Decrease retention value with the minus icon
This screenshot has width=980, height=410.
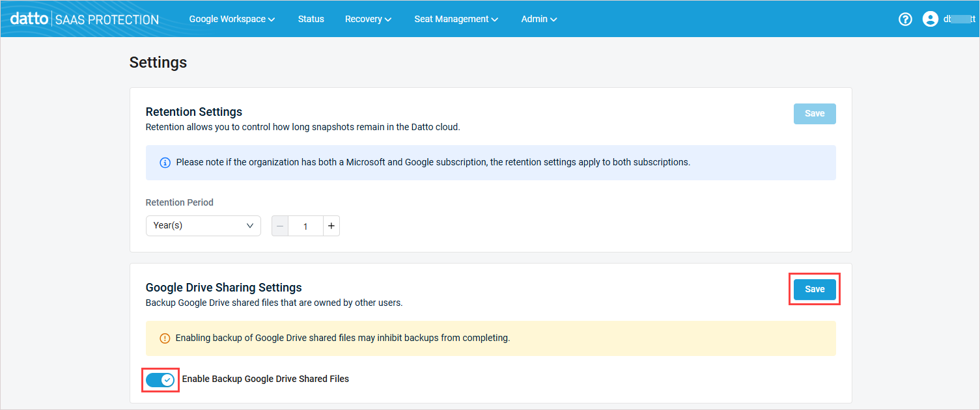point(280,226)
